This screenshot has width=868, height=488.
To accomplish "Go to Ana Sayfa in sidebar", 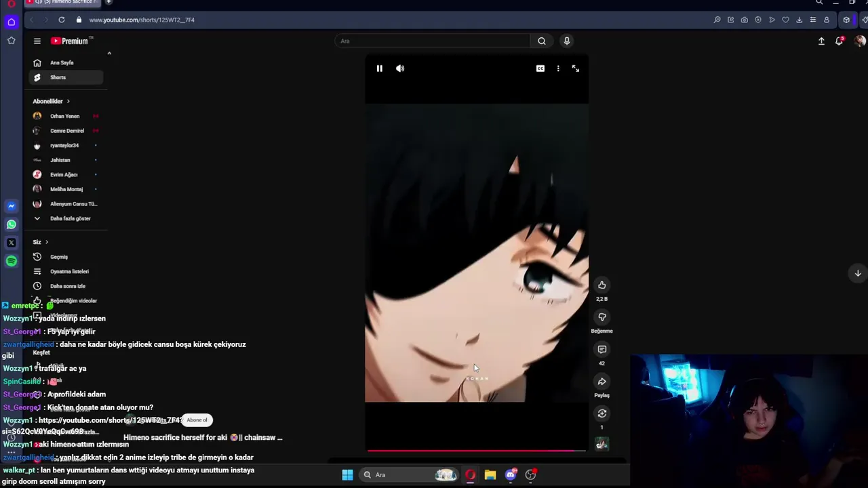I will (66, 62).
